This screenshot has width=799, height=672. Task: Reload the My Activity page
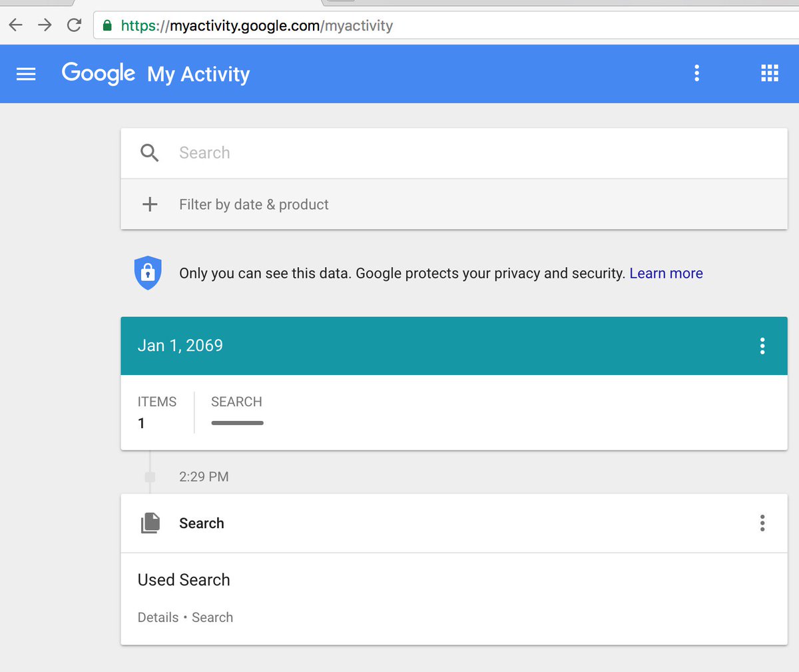74,25
